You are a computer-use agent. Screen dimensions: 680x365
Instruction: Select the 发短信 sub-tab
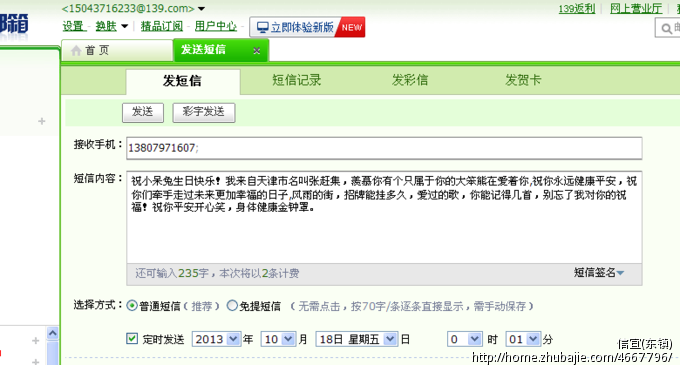(x=183, y=81)
